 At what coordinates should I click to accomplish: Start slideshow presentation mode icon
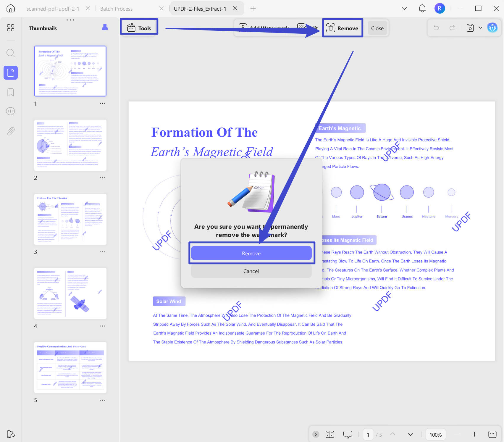tap(348, 434)
